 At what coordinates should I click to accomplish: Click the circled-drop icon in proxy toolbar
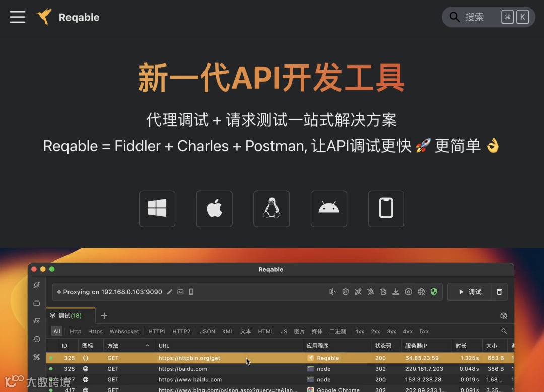point(409,292)
